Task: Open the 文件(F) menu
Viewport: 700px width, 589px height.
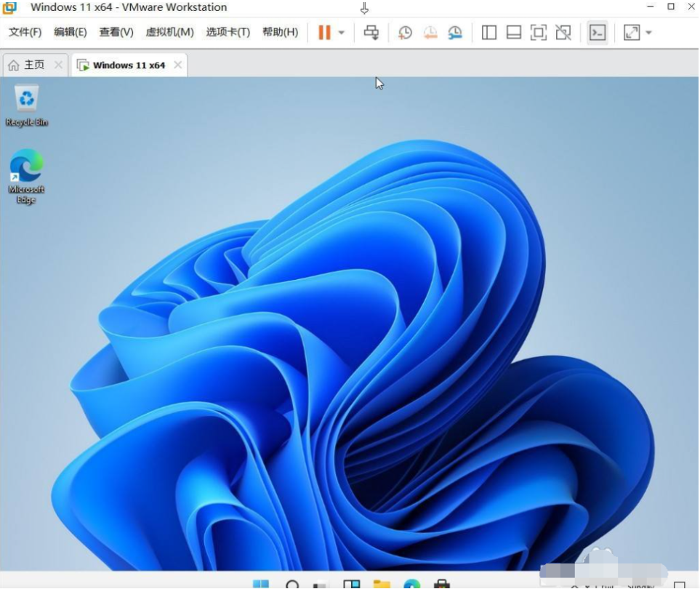Action: 24,32
